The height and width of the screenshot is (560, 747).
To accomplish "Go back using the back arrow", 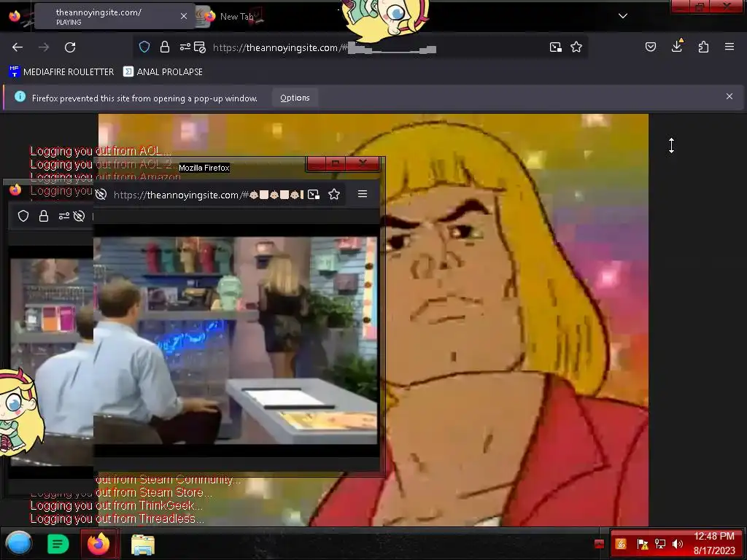I will coord(18,47).
